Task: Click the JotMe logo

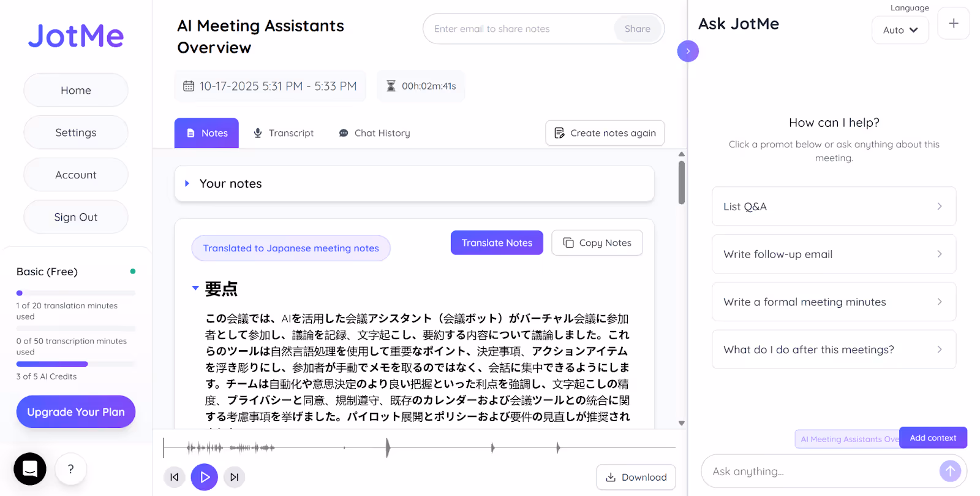Action: (76, 36)
